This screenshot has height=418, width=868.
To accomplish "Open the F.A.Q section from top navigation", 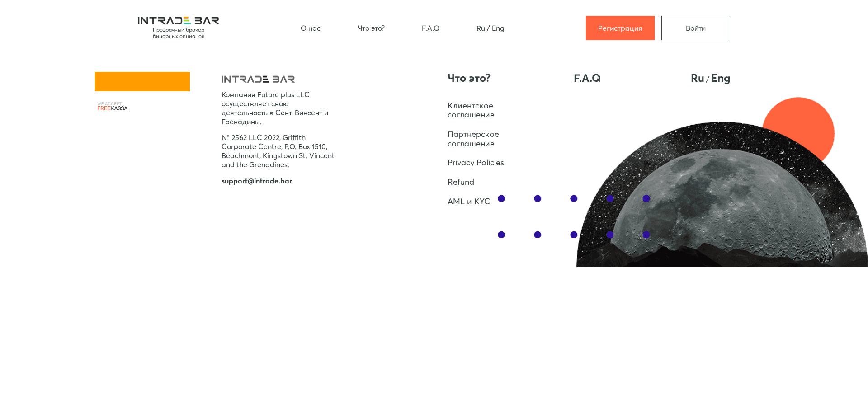I will [430, 28].
